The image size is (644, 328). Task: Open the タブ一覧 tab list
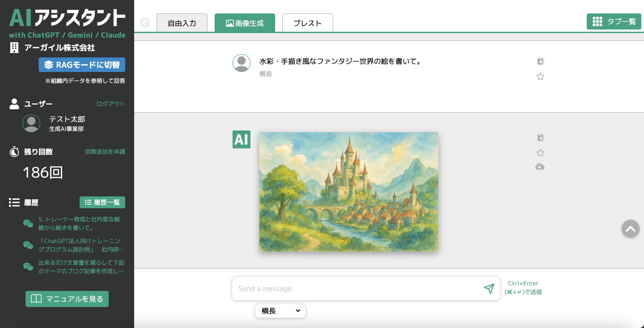614,21
